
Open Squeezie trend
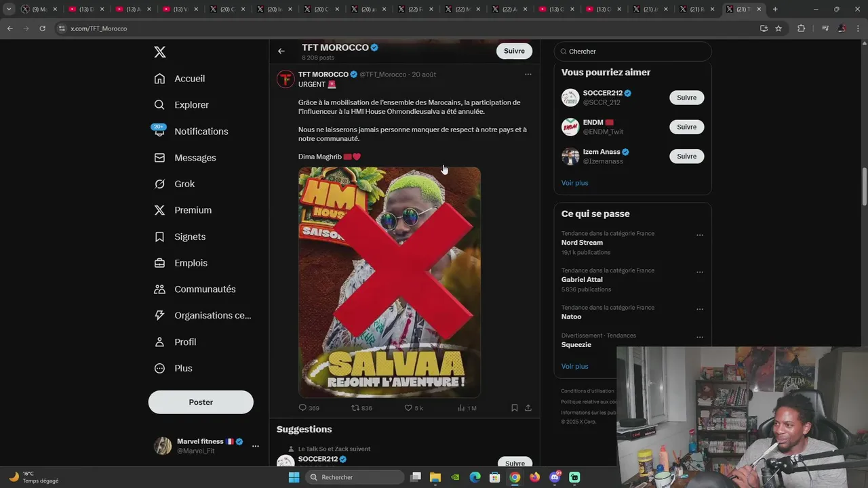coord(576,344)
